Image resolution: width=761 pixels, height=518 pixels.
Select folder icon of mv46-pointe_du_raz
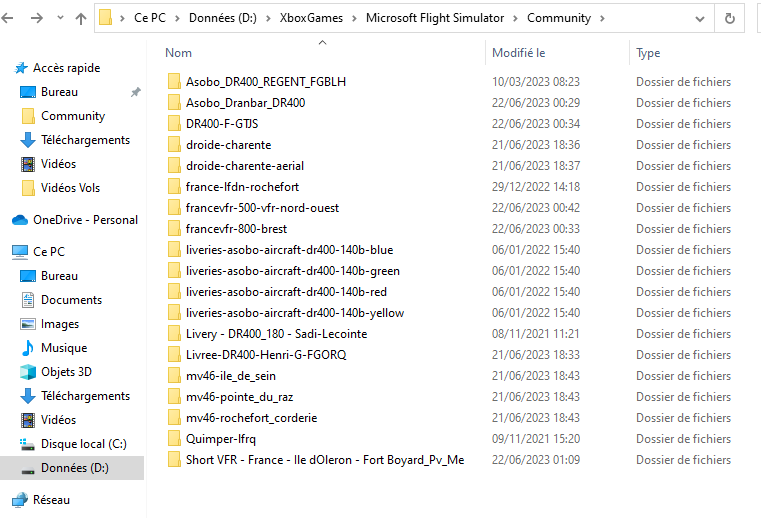[174, 397]
